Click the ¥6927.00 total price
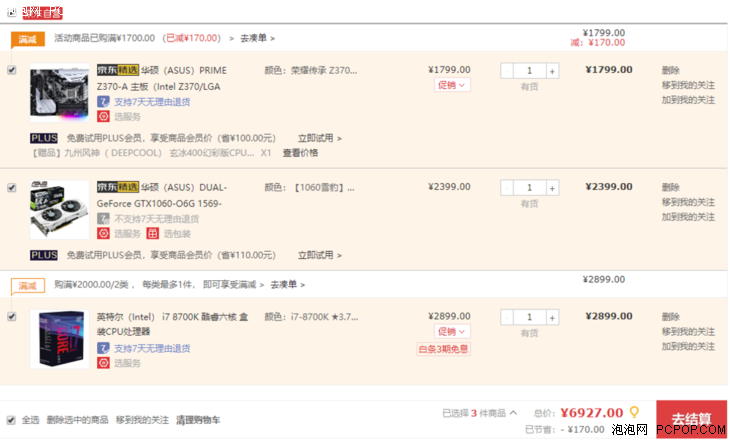The image size is (730, 440). pyautogui.click(x=591, y=413)
